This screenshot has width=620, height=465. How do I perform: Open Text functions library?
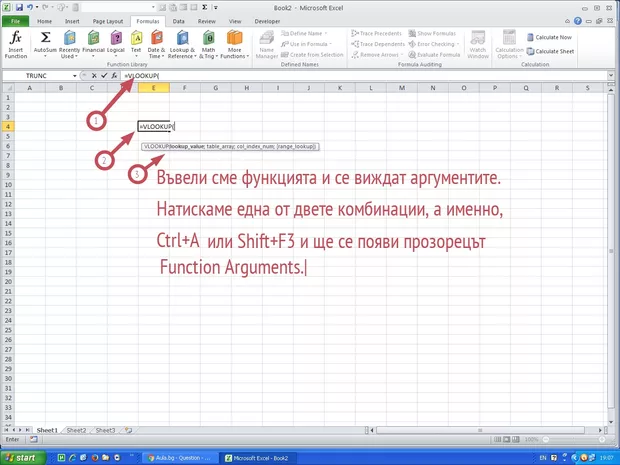coord(136,45)
